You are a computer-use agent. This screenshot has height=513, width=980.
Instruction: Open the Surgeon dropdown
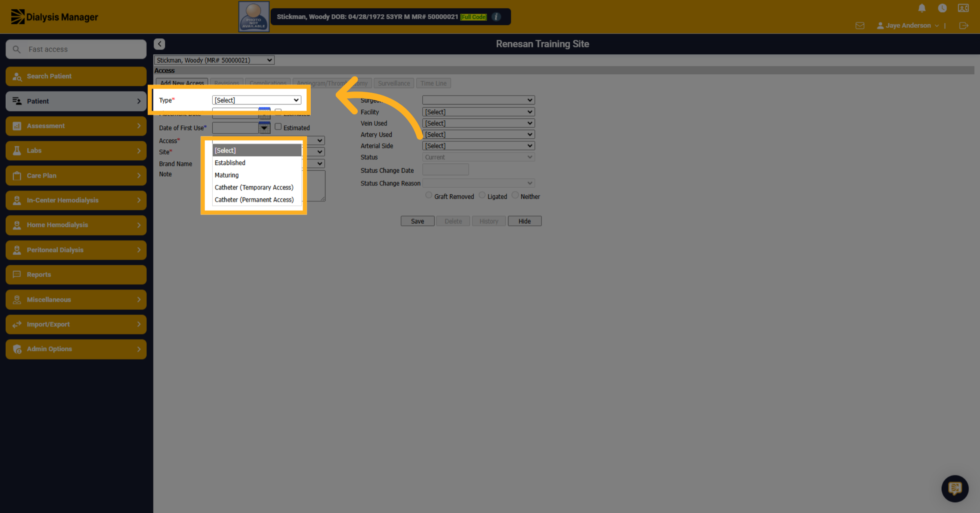(x=478, y=100)
